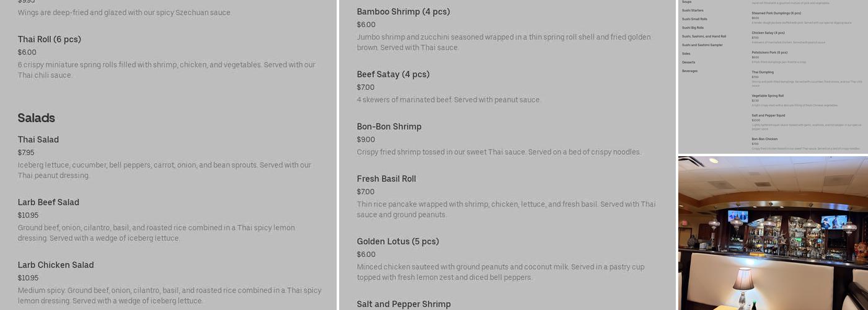The width and height of the screenshot is (868, 310).
Task: Open the Beef Satay (4 pcs) item
Action: pos(393,74)
